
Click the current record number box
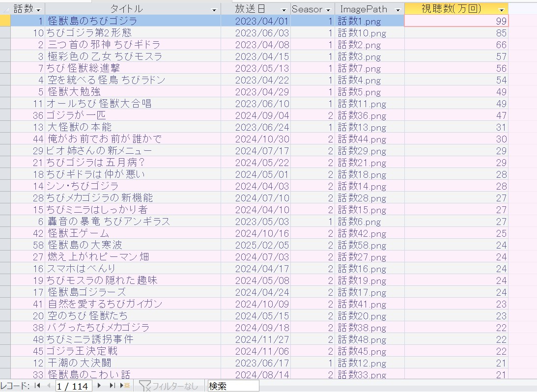[x=74, y=386]
